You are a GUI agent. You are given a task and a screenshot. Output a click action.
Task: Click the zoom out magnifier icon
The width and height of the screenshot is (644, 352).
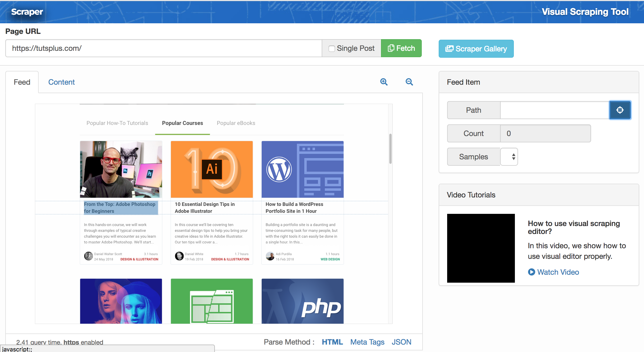click(x=409, y=82)
